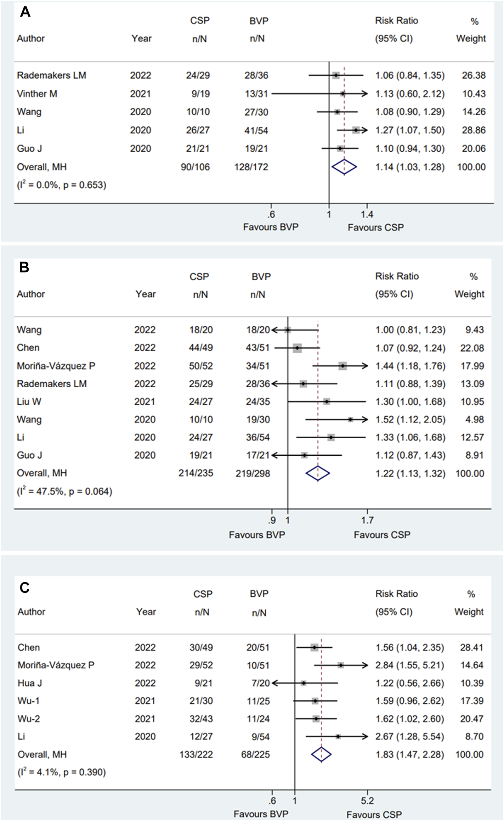Click the right arrowhead on Vinther M's interval
The image size is (504, 821).
pyautogui.click(x=365, y=94)
